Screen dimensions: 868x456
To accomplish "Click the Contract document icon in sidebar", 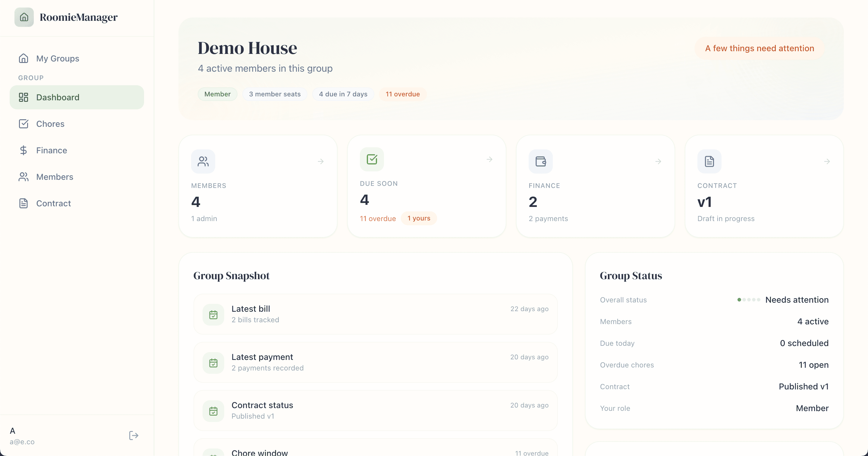I will [23, 203].
